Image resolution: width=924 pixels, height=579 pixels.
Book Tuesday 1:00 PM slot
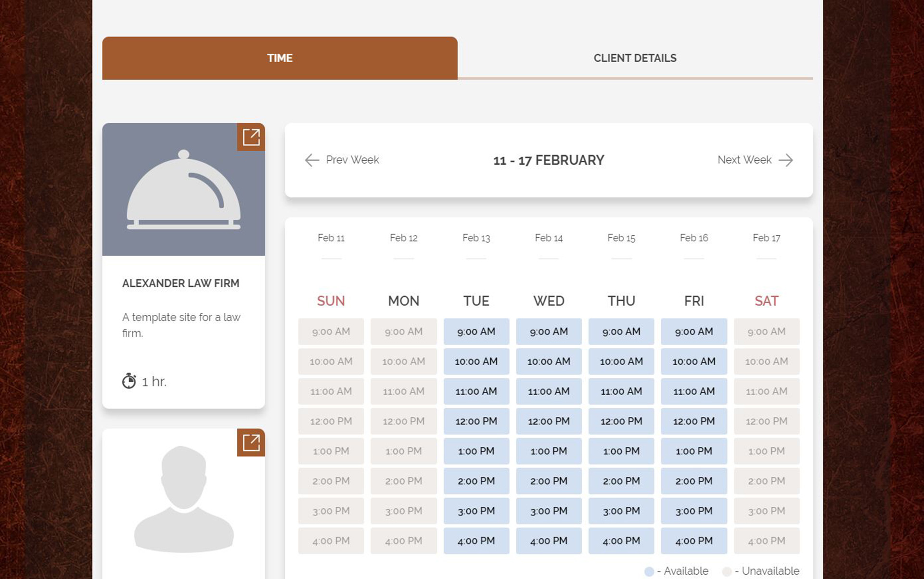[476, 451]
